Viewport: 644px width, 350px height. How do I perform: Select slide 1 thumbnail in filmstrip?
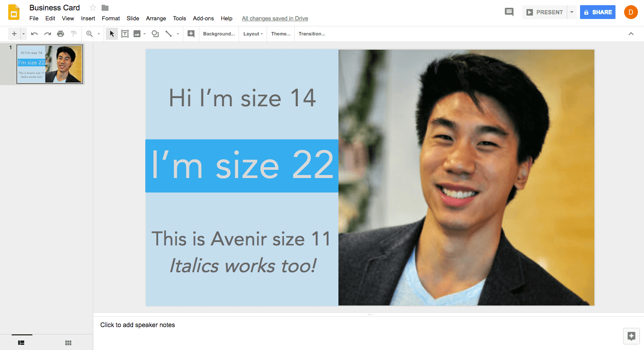pyautogui.click(x=49, y=64)
